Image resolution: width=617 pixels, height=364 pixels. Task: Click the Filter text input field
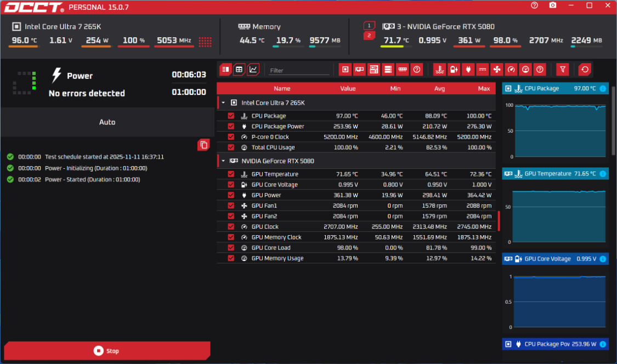click(299, 70)
